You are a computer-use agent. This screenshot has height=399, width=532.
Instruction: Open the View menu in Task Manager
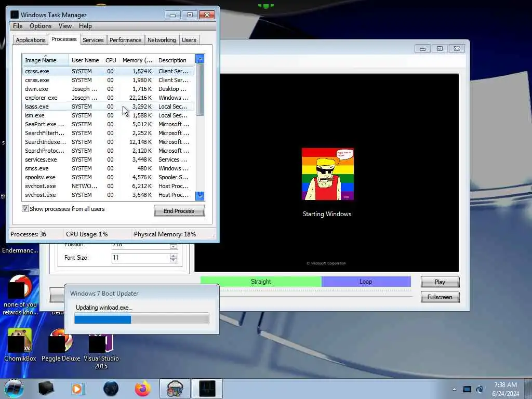[65, 26]
